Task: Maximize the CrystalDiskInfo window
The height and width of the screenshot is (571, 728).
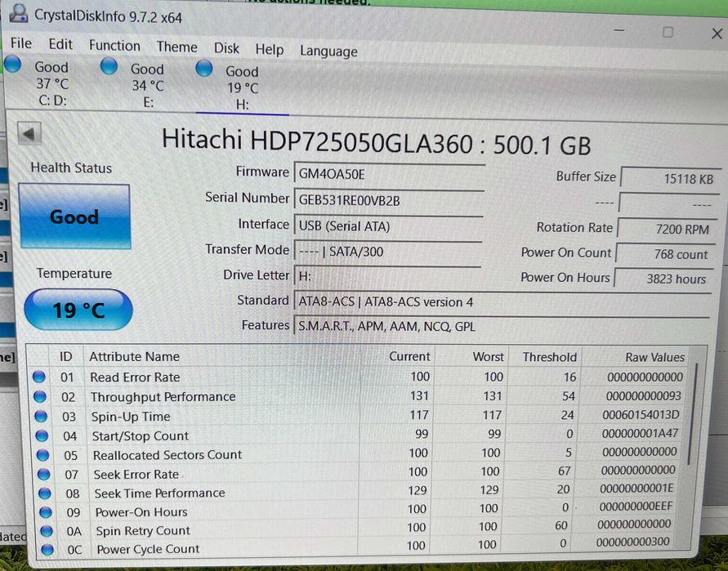Action: pyautogui.click(x=668, y=32)
